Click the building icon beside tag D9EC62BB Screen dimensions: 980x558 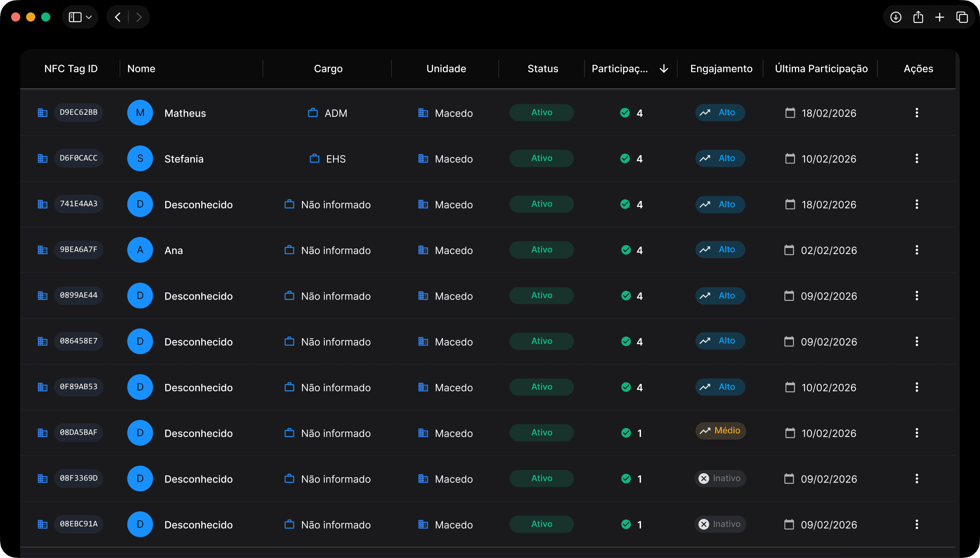point(42,113)
